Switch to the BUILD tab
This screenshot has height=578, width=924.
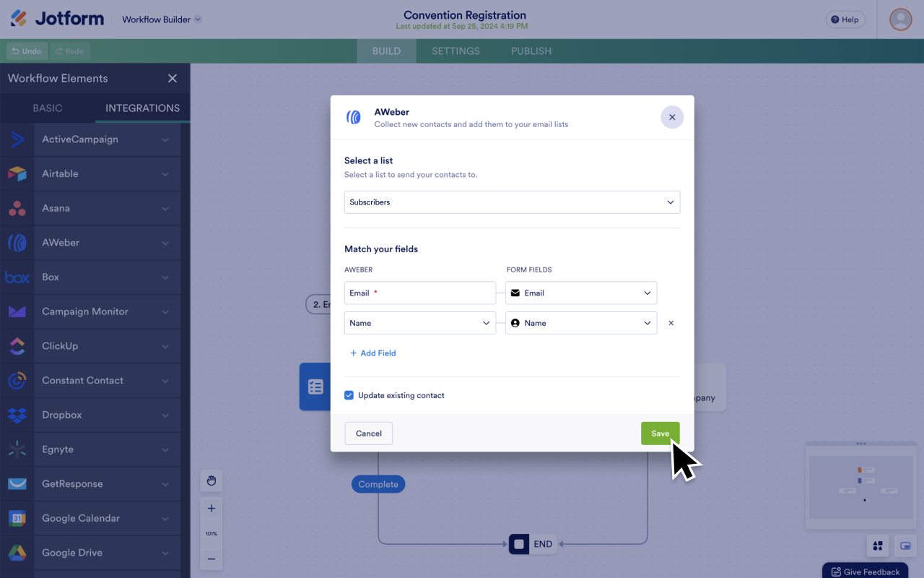click(x=386, y=51)
